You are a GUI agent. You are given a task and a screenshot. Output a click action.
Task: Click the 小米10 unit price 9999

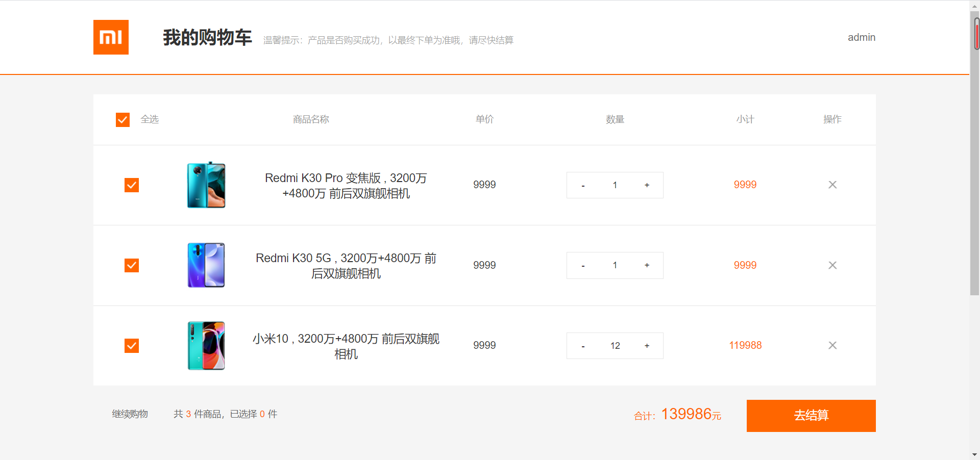484,345
